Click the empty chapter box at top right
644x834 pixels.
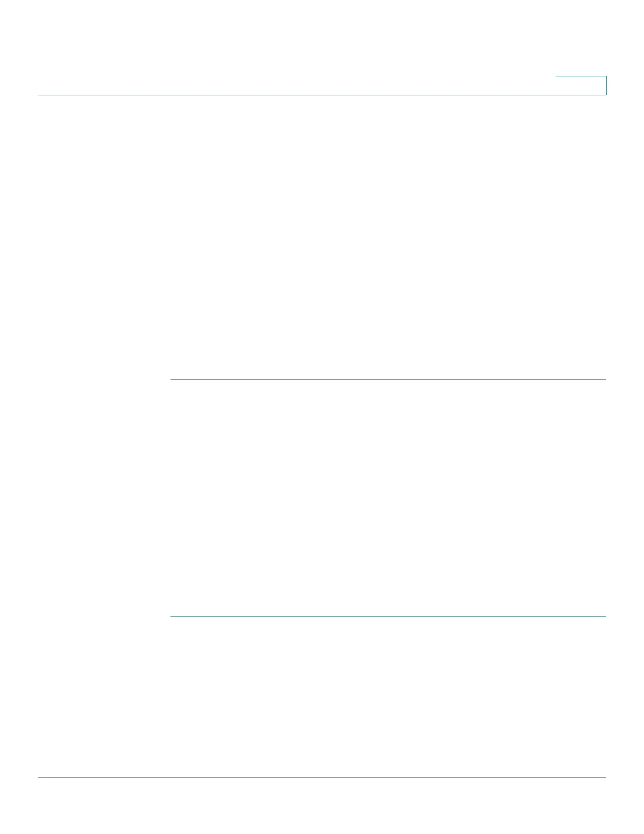pos(581,85)
